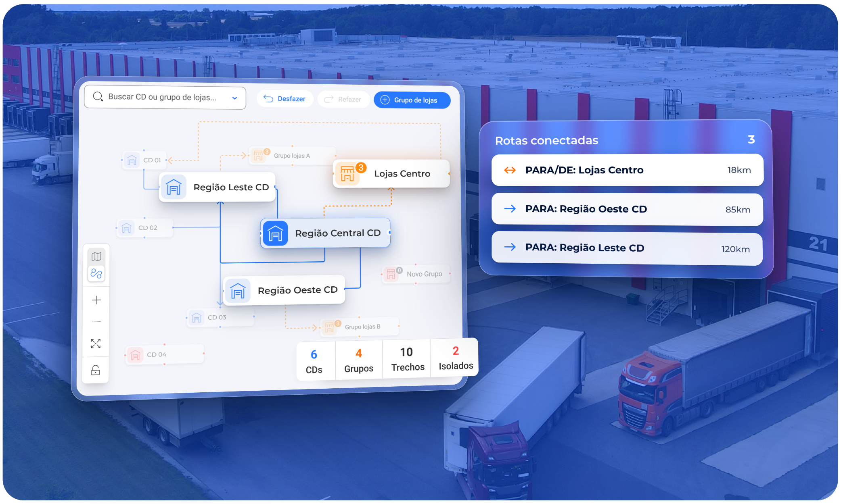The width and height of the screenshot is (841, 504).
Task: Click the Lojas Centro node label
Action: [402, 173]
